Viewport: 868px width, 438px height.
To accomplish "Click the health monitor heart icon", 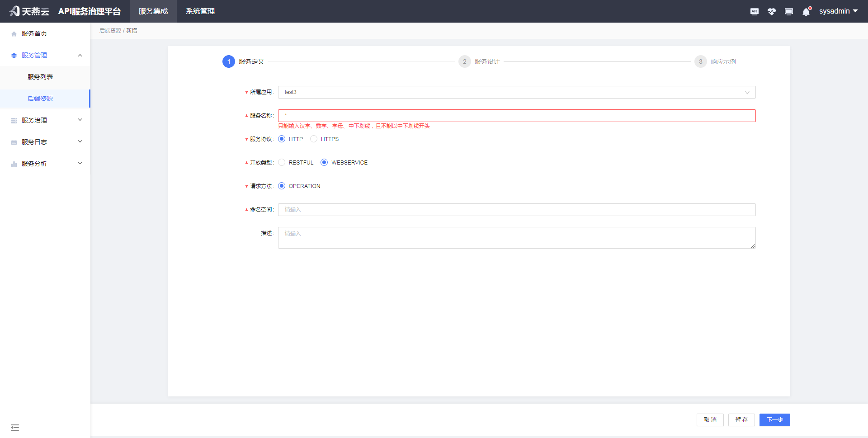I will point(772,11).
